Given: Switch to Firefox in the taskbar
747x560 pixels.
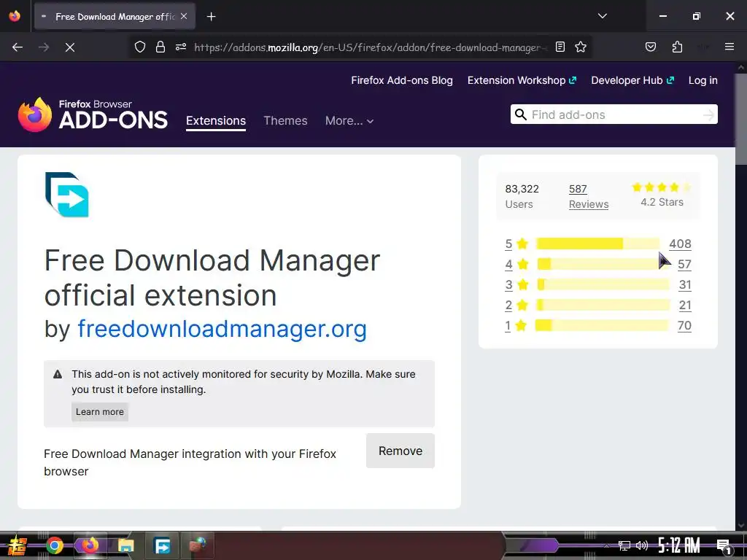Looking at the screenshot, I should click(x=90, y=545).
